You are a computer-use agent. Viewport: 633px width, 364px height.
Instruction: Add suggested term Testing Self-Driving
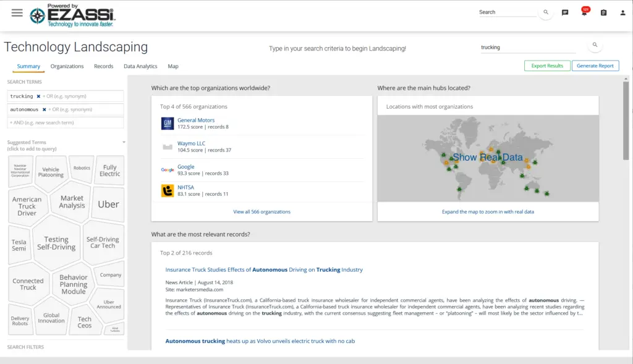tap(56, 243)
